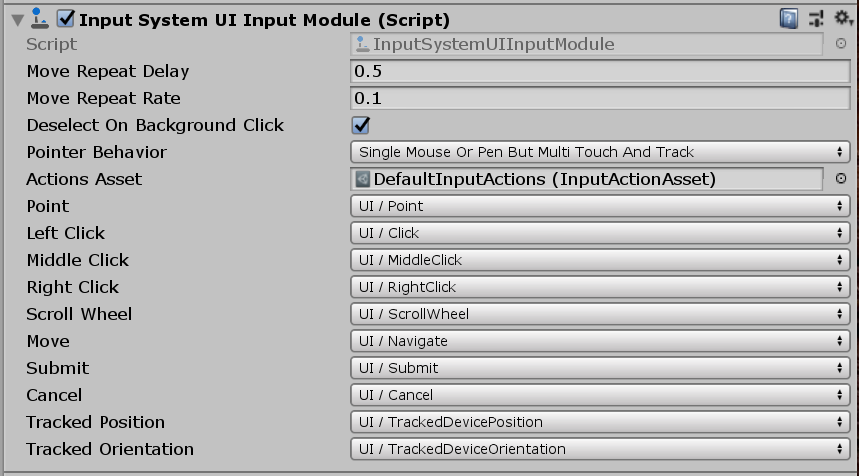Click the Input System module script icon

coord(41,18)
